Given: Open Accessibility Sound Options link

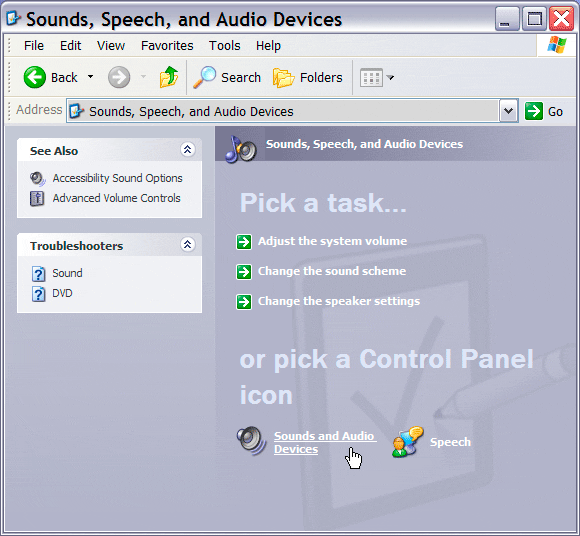Looking at the screenshot, I should tap(117, 178).
